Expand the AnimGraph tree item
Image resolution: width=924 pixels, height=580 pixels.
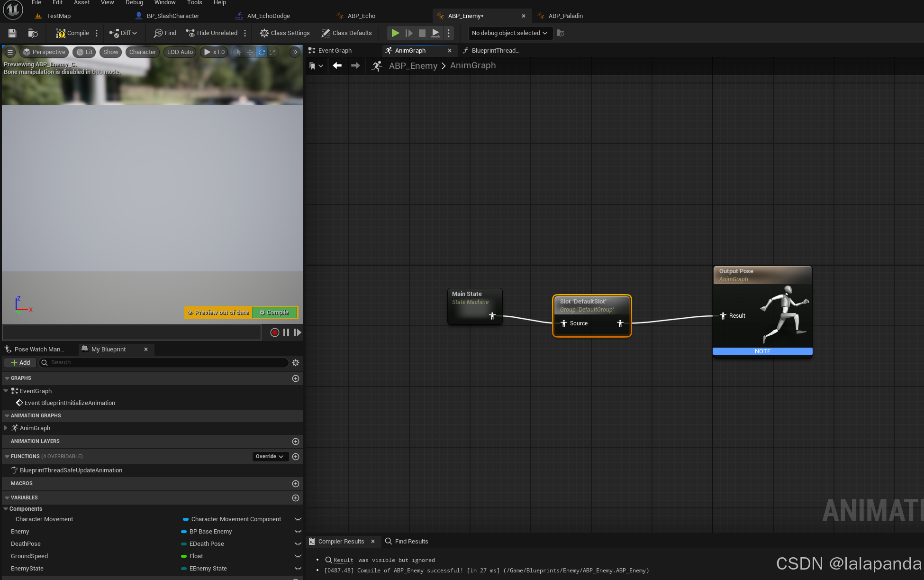click(x=6, y=428)
